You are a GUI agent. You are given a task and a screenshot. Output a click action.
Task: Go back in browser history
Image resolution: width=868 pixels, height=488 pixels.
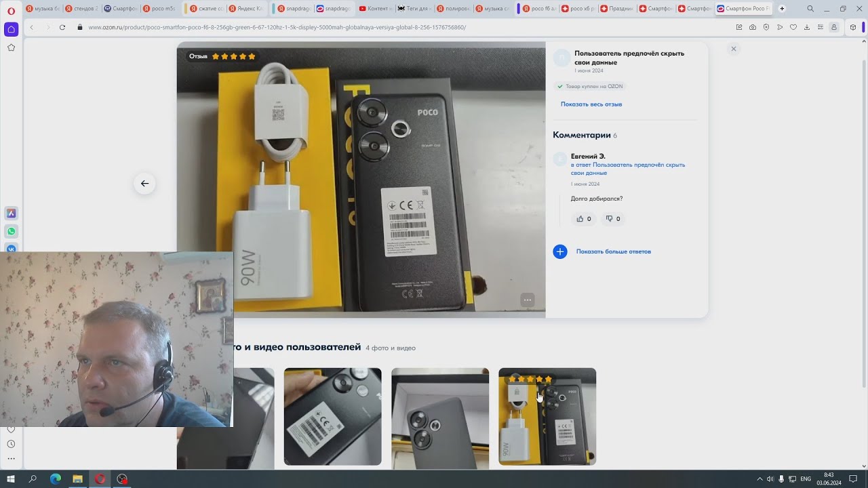coord(32,27)
